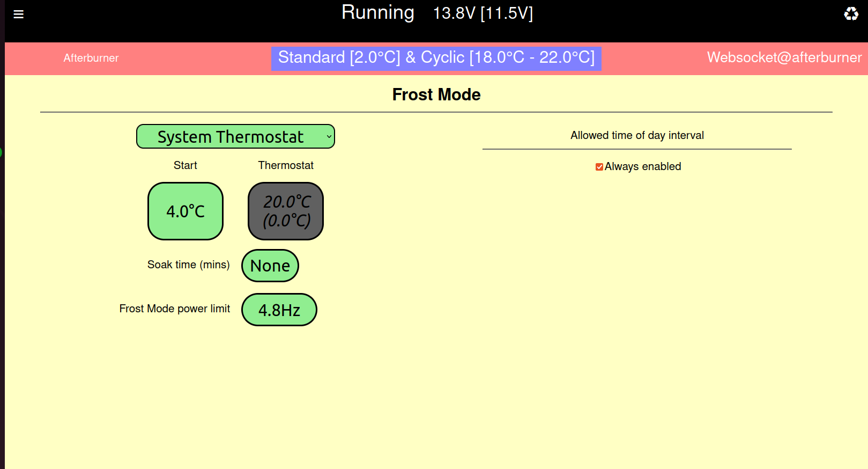868x469 pixels.
Task: Click the Websocket@afterburner connection label
Action: click(x=784, y=58)
